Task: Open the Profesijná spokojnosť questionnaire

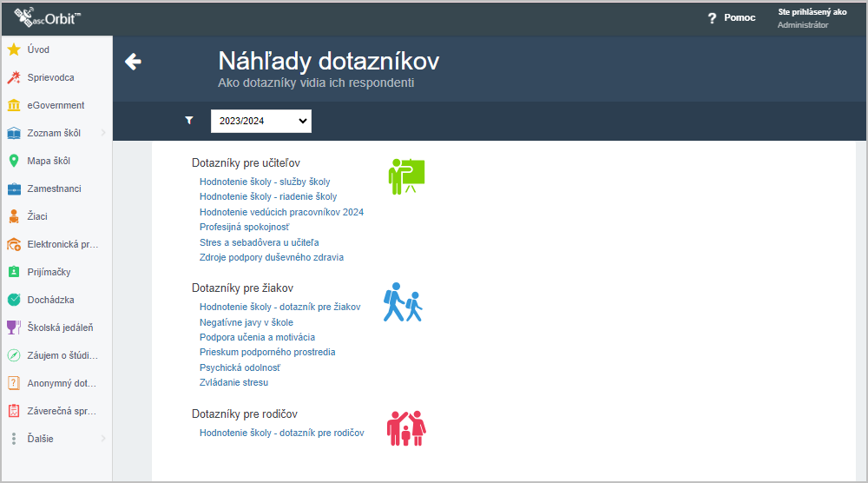Action: click(x=244, y=227)
